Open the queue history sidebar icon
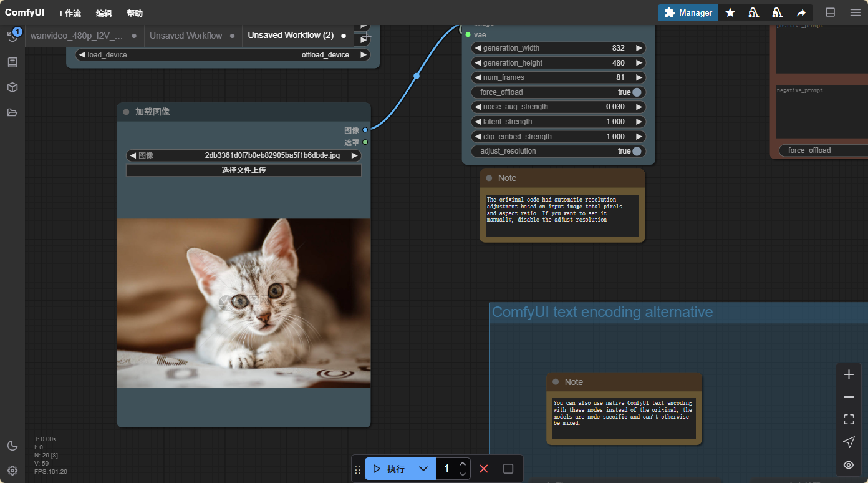Image resolution: width=868 pixels, height=483 pixels. (12, 36)
